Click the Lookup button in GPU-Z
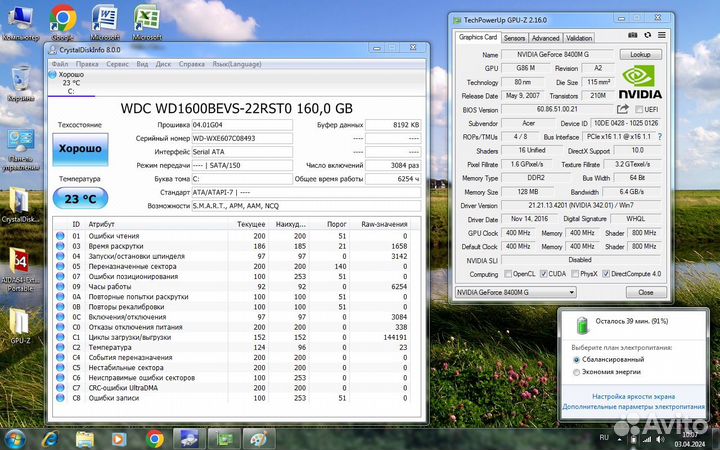 coord(641,54)
